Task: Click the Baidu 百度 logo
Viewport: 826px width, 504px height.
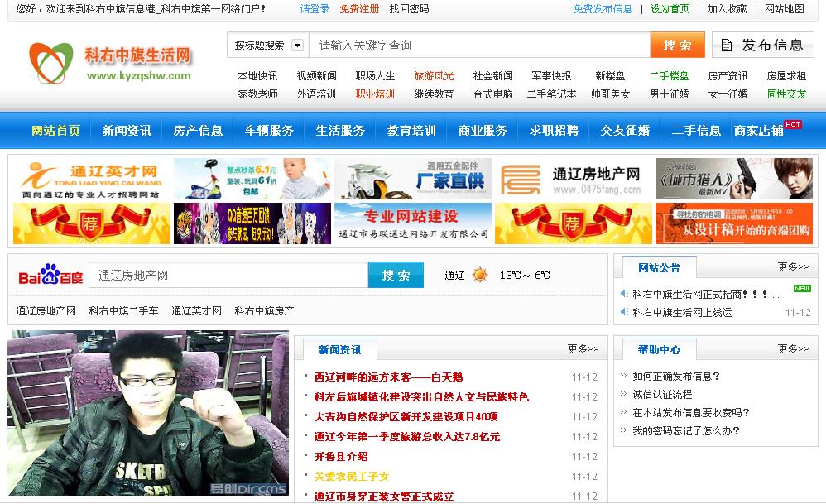Action: (51, 275)
